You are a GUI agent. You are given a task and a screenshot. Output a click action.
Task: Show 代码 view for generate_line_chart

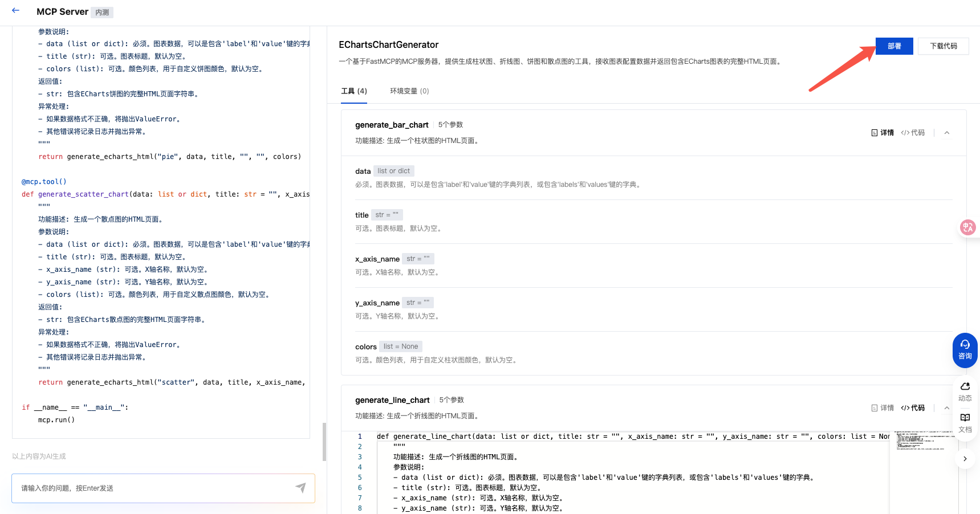point(913,408)
